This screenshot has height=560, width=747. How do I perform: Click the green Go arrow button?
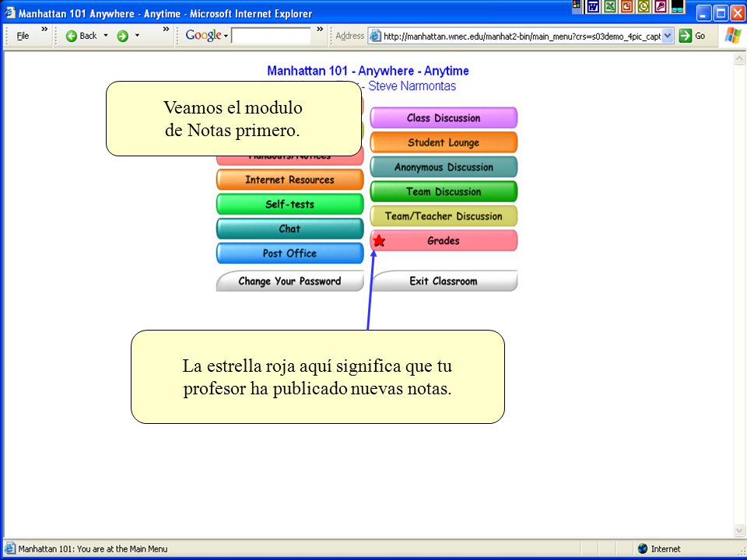click(685, 36)
